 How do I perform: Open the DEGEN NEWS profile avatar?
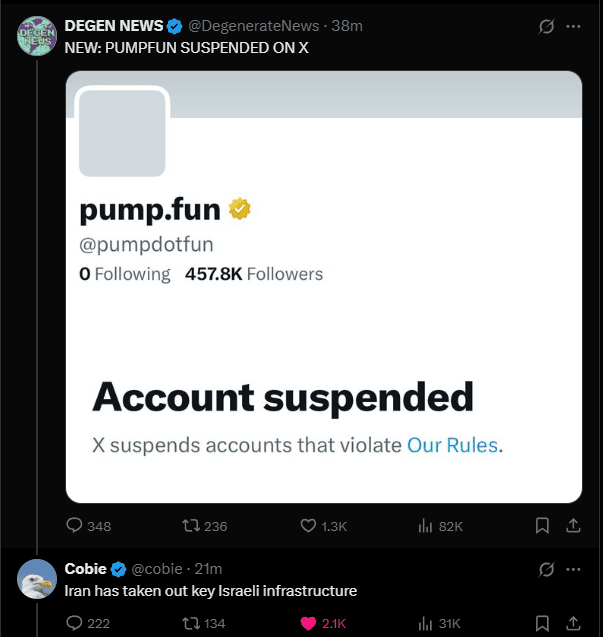37,36
